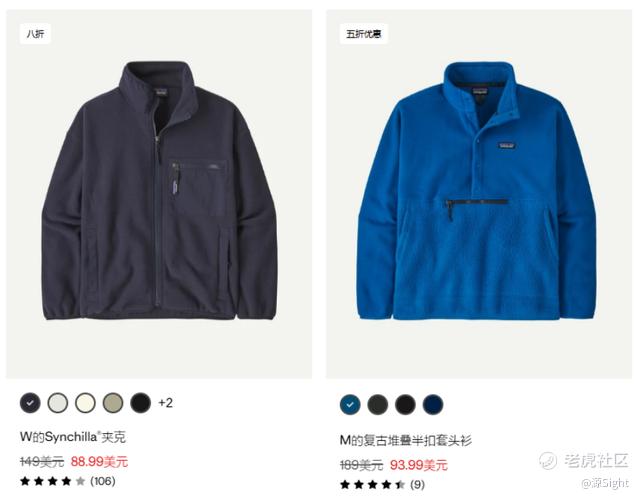The width and height of the screenshot is (640, 497).
Task: Pick the cream color swatch for Synchilla jacket
Action: [x=85, y=403]
